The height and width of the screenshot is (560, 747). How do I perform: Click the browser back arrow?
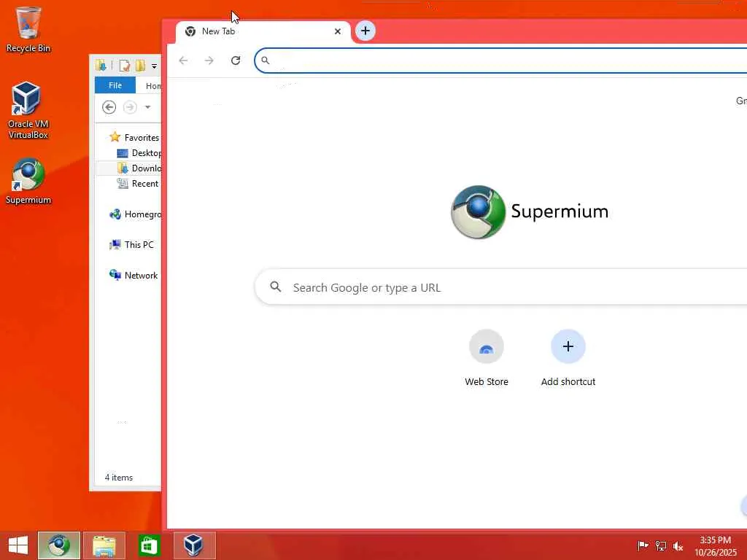(x=183, y=61)
